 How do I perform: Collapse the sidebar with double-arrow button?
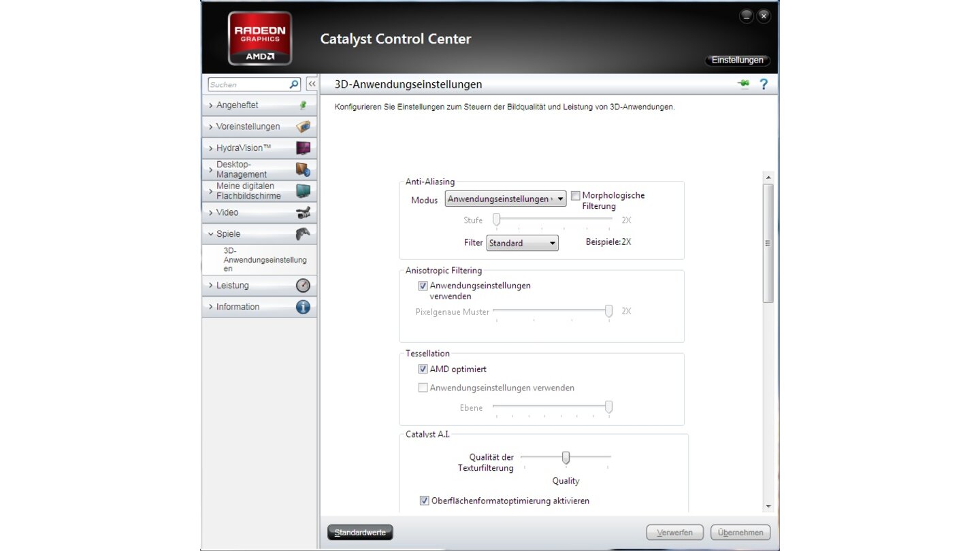click(x=311, y=84)
